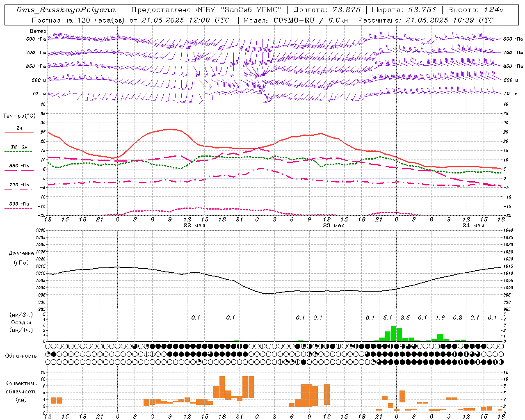
Task: Click the 3.5 precipitation amount
Action: point(405,317)
